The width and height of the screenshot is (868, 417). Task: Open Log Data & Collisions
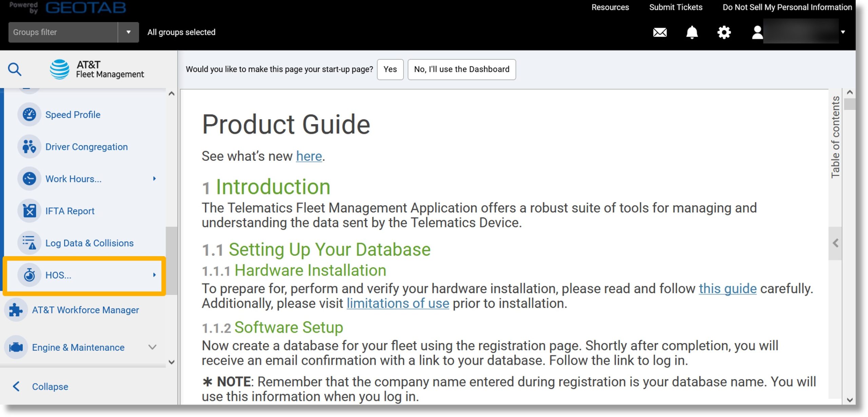[90, 243]
